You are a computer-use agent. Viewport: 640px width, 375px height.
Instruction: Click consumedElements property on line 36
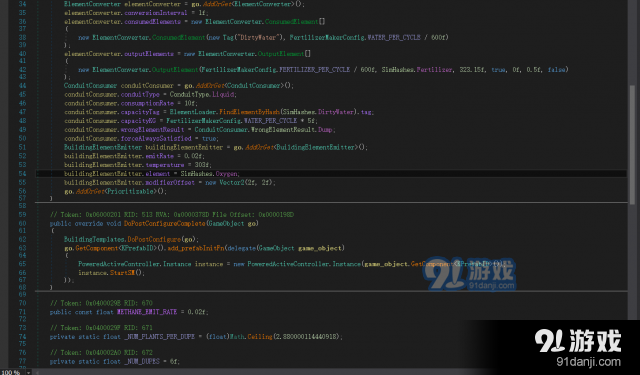pos(153,22)
